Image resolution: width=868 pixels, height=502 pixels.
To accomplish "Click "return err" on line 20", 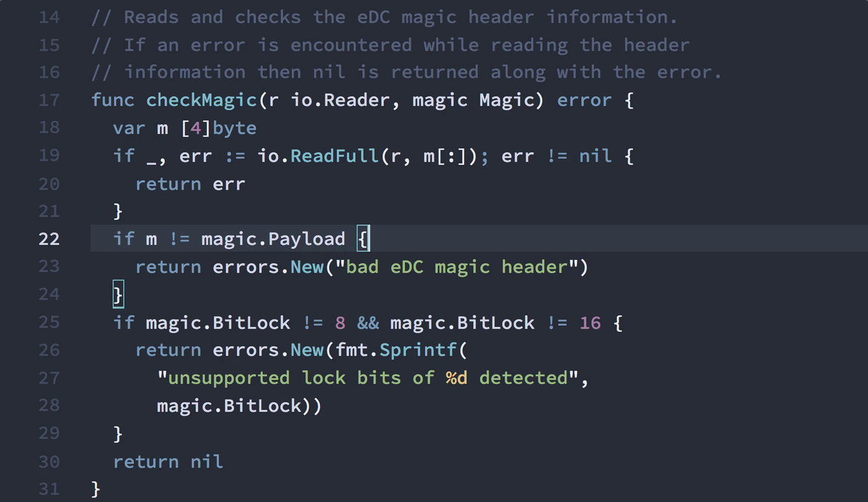I will pos(191,184).
